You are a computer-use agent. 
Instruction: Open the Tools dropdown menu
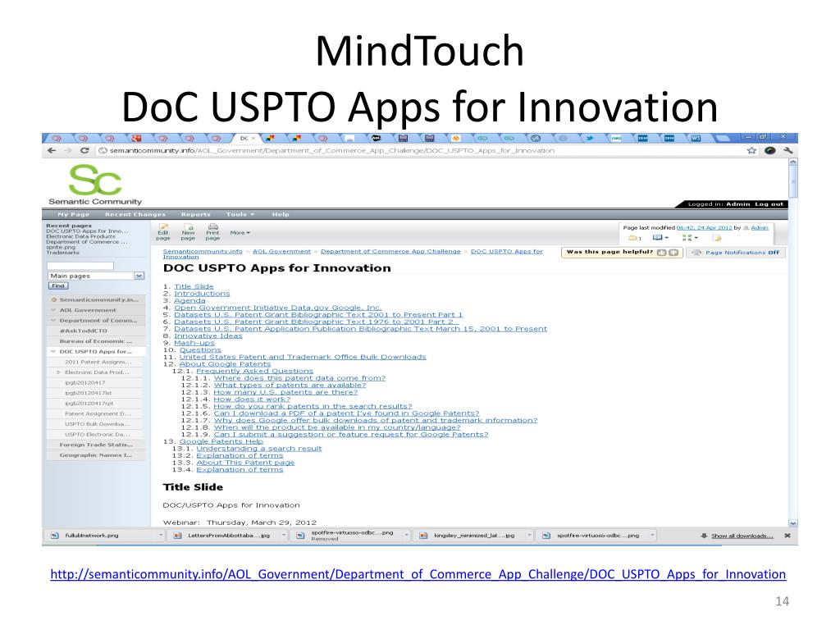[240, 214]
